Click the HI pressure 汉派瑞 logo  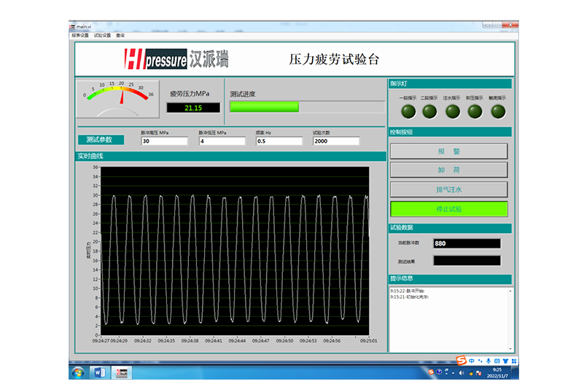pos(176,59)
